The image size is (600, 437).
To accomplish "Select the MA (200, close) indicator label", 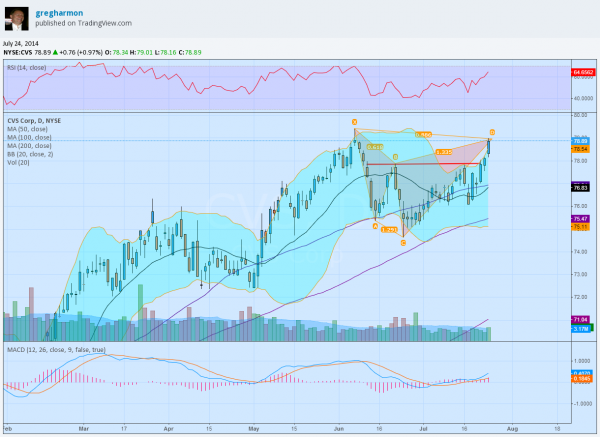I will 29,146.
